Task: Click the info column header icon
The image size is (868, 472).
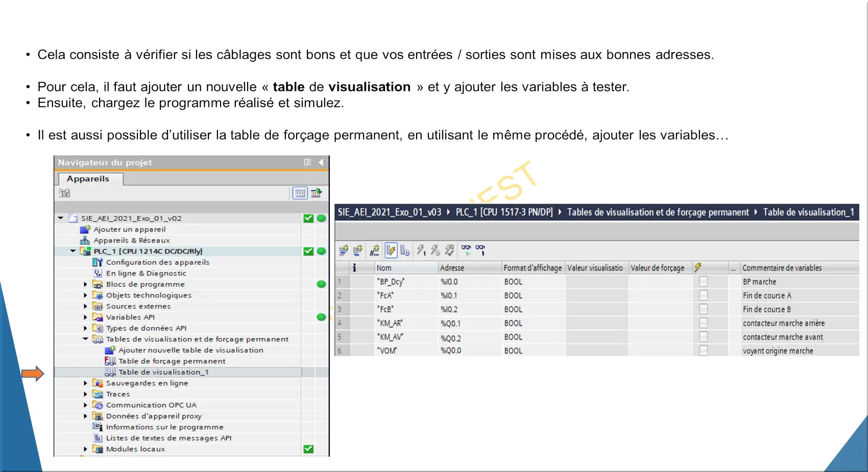Action: 354,268
